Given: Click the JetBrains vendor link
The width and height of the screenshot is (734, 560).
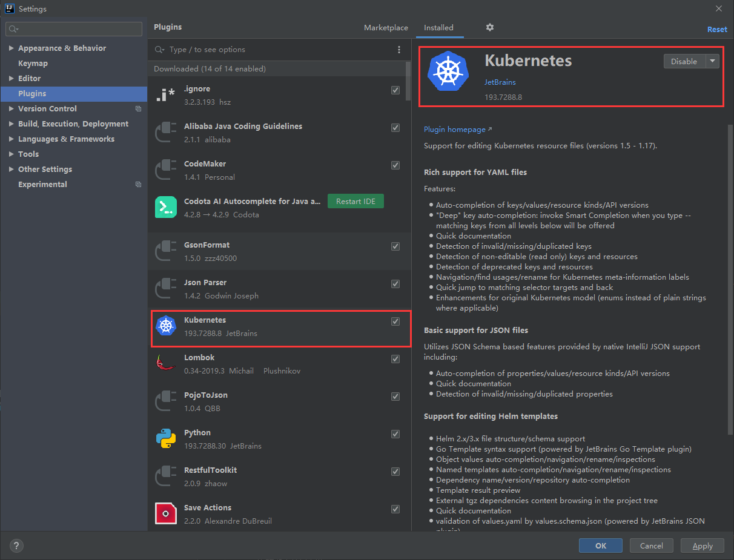Looking at the screenshot, I should coord(500,82).
